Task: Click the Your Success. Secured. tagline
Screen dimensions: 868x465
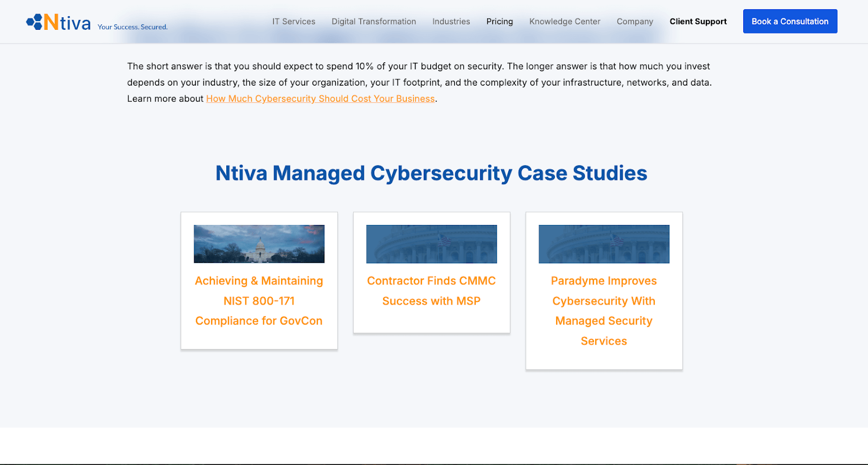Action: [x=132, y=27]
